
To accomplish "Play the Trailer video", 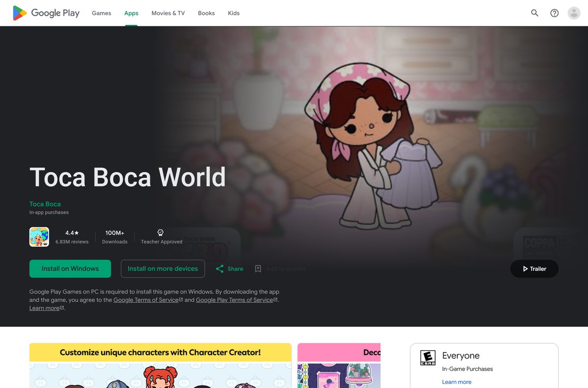I will (534, 269).
